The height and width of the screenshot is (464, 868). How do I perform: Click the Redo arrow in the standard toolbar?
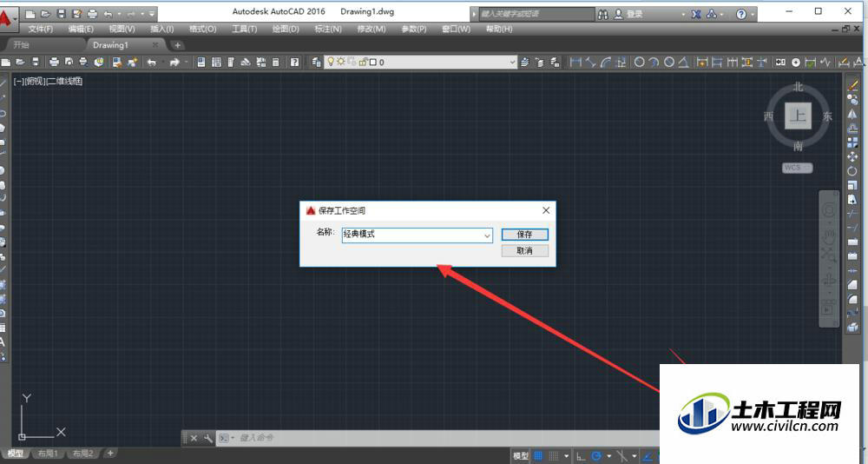click(174, 62)
